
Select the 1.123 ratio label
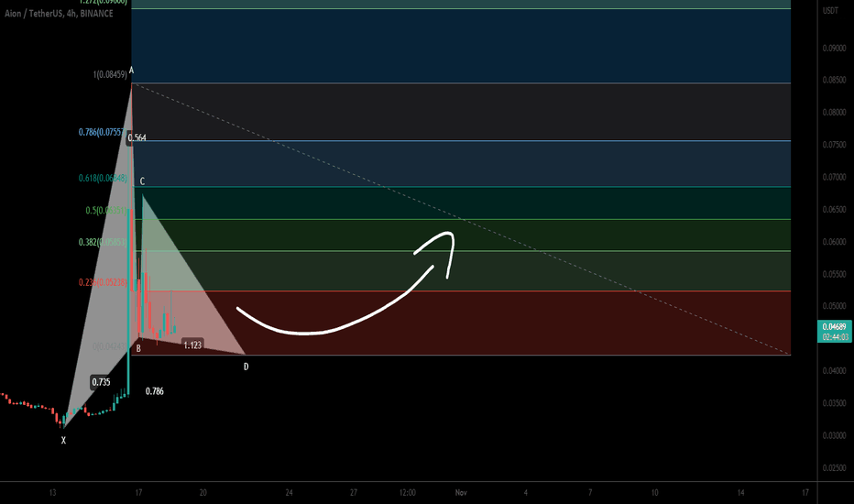point(192,345)
